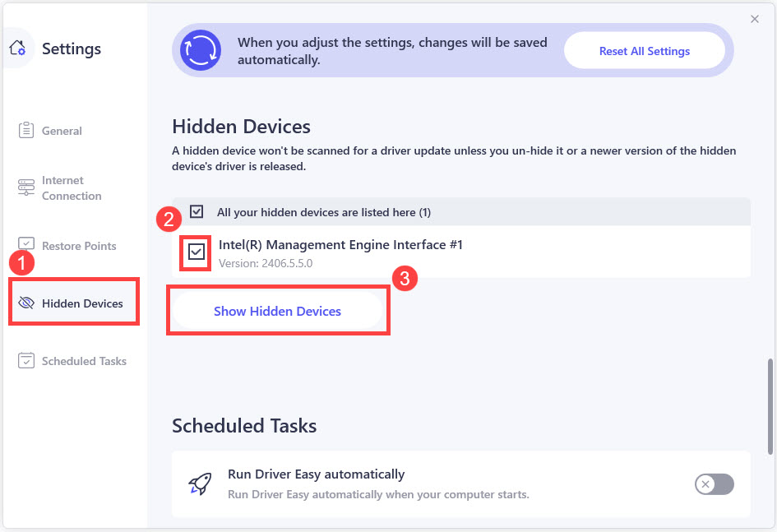Click the Show Hidden Devices button
Screen dimensions: 777x532
(277, 311)
